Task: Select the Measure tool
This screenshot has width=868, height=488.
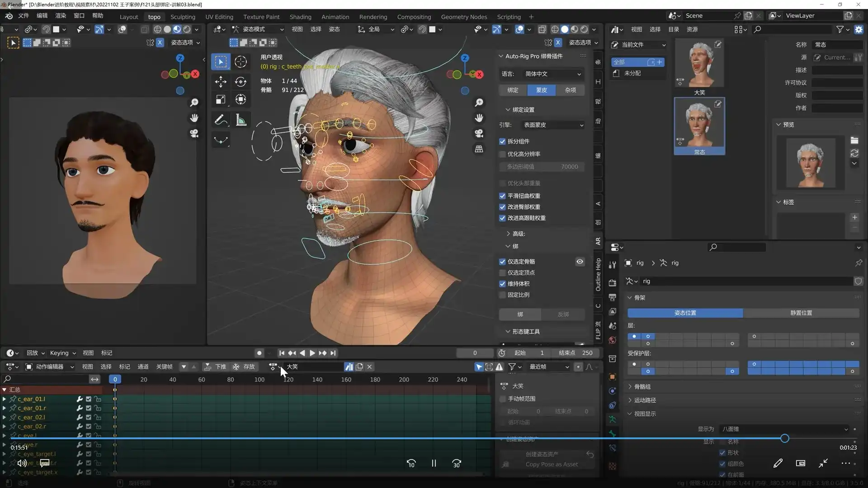Action: point(241,120)
